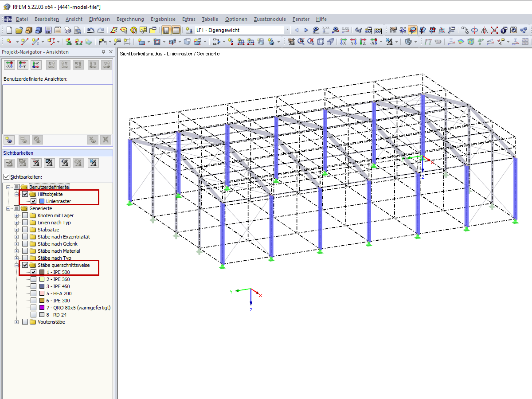This screenshot has width=532, height=399.
Task: Click the dimension tool icon
Action: point(103,42)
